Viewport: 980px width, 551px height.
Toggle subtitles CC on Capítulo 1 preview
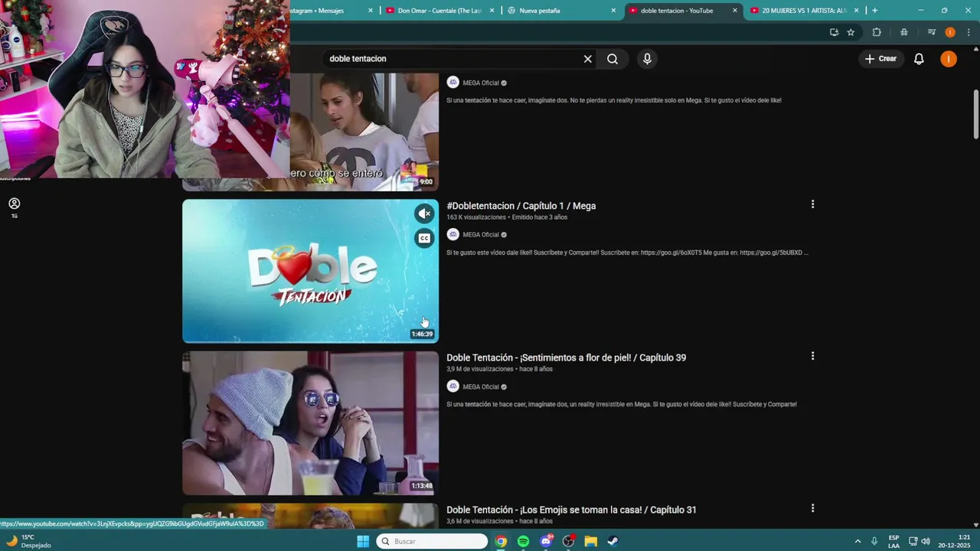click(x=424, y=238)
